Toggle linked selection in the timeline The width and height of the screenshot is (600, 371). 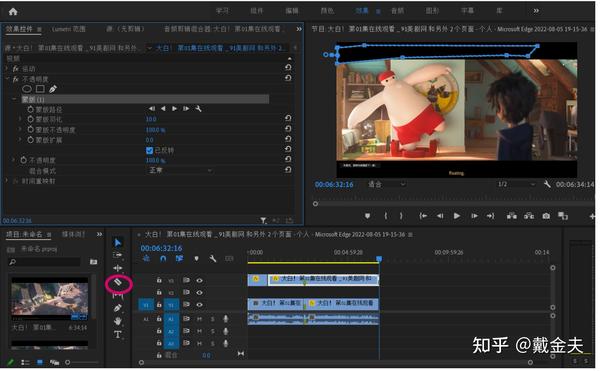[x=179, y=259]
